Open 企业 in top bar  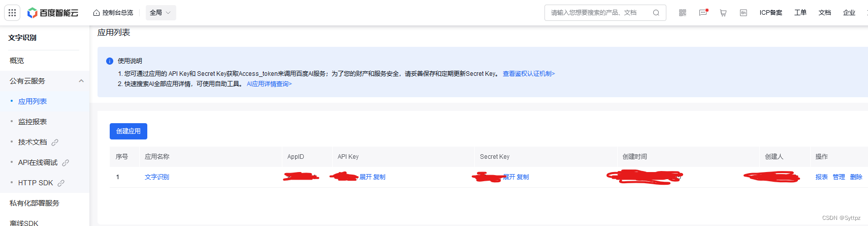849,13
